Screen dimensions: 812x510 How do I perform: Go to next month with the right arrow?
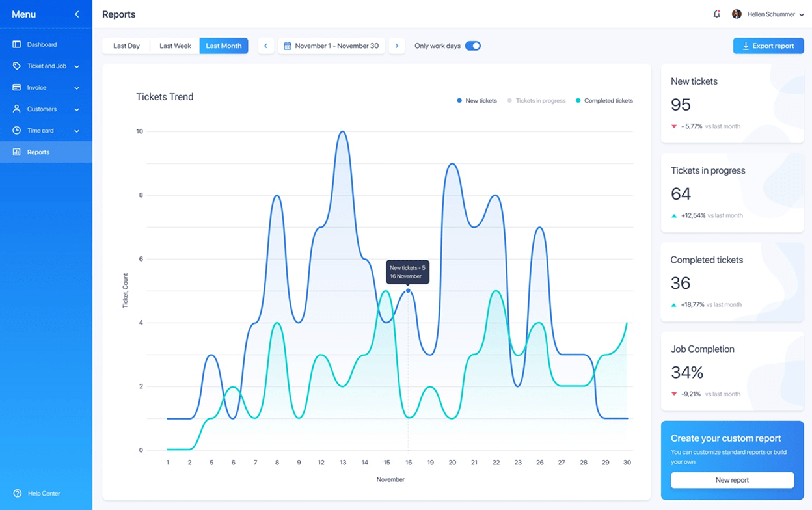(397, 46)
